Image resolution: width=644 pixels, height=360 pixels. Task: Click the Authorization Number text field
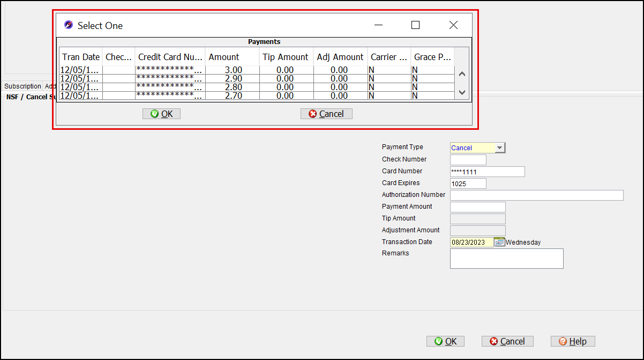tap(536, 195)
